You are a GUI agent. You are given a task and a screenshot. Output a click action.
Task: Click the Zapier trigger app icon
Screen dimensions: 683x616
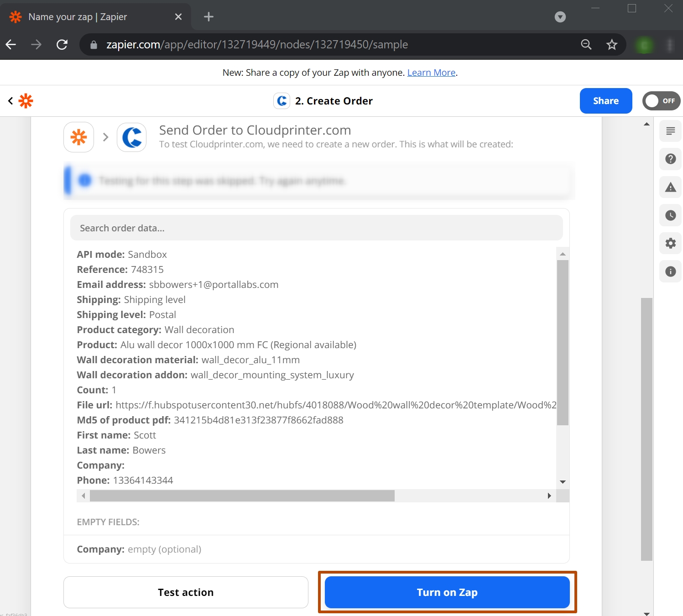pyautogui.click(x=79, y=137)
